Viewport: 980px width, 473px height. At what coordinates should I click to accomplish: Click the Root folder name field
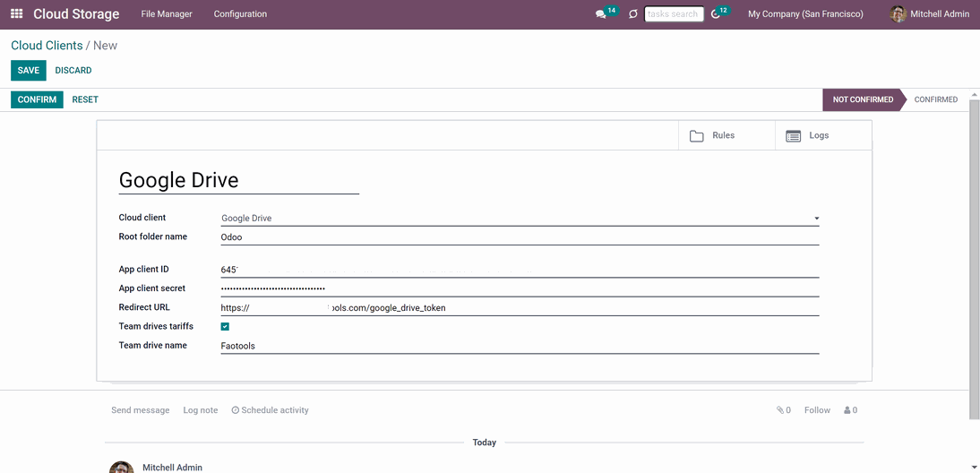pyautogui.click(x=520, y=237)
